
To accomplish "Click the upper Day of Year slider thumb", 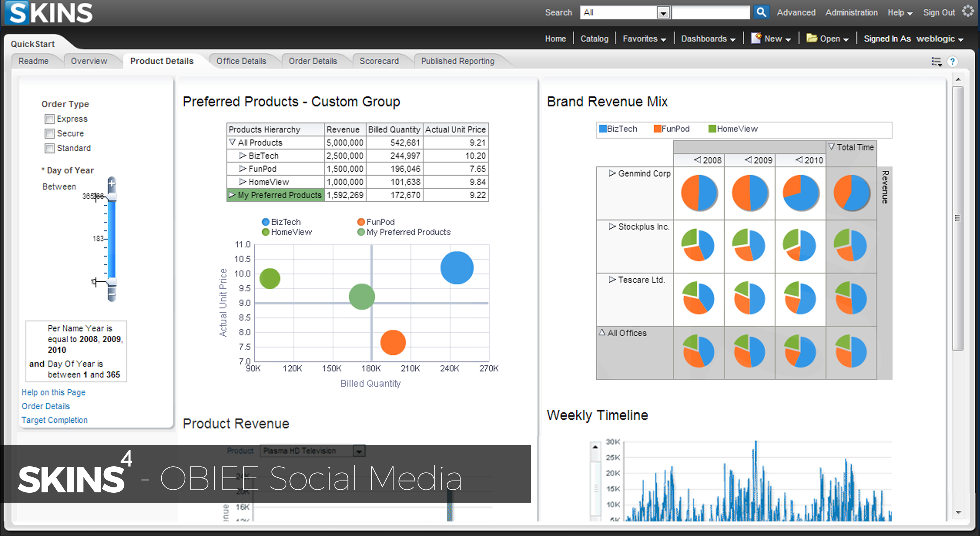I will tap(112, 197).
